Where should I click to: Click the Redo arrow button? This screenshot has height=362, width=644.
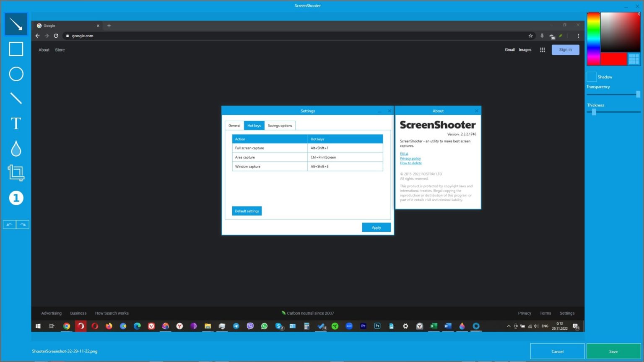click(23, 225)
